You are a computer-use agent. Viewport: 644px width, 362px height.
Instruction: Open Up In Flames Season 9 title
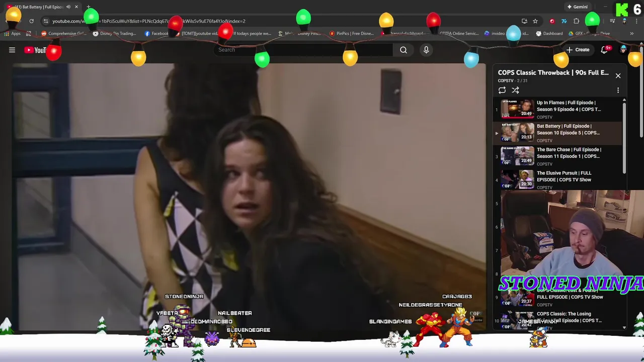pos(569,106)
